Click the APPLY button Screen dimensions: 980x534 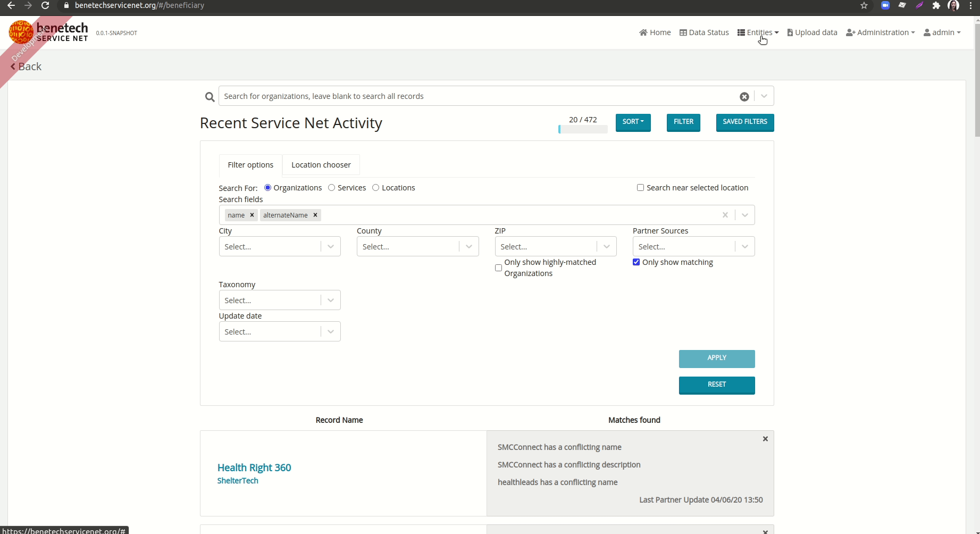click(716, 358)
